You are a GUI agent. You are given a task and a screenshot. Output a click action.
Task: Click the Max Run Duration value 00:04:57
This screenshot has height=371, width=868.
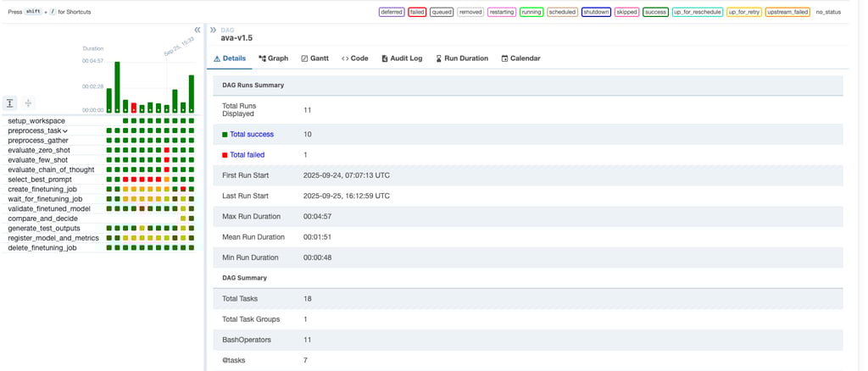click(x=317, y=216)
